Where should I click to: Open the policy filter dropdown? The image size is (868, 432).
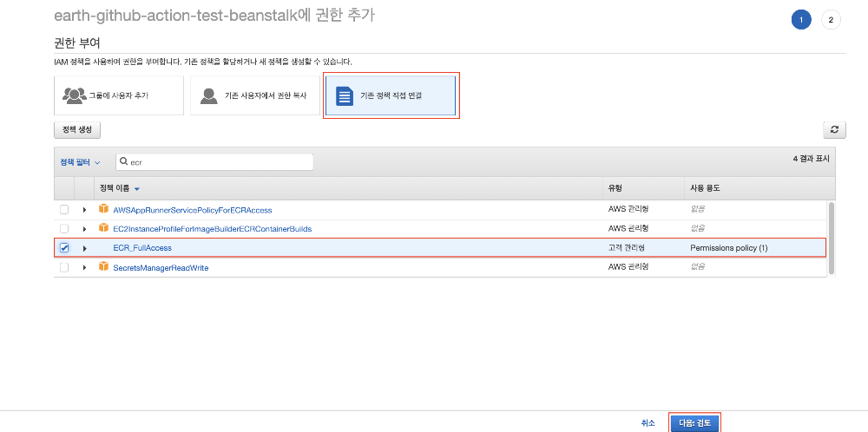[80, 162]
